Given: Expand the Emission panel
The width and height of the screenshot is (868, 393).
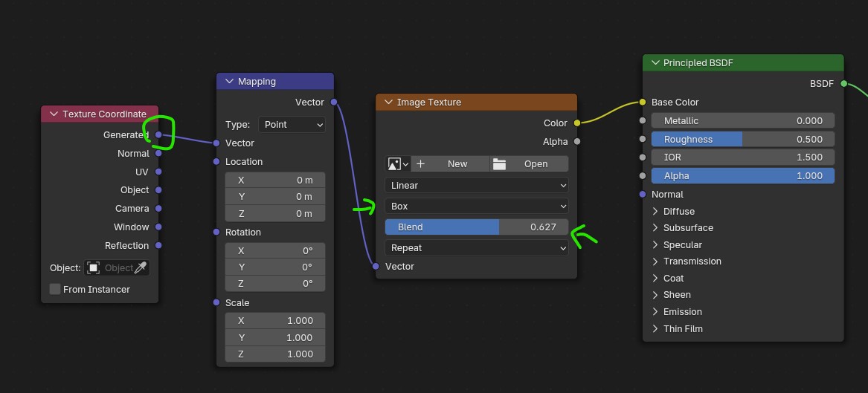Looking at the screenshot, I should [x=655, y=312].
